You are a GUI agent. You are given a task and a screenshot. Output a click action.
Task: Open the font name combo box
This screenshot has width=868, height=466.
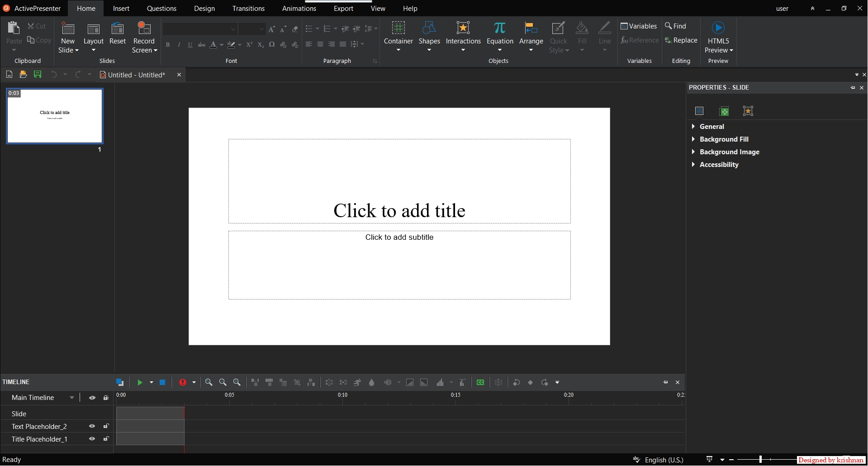click(x=200, y=29)
